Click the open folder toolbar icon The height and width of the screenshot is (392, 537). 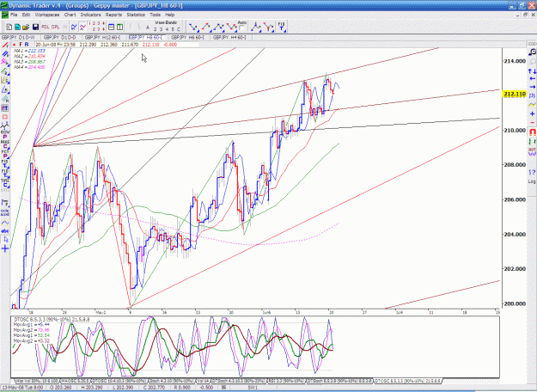point(26,27)
